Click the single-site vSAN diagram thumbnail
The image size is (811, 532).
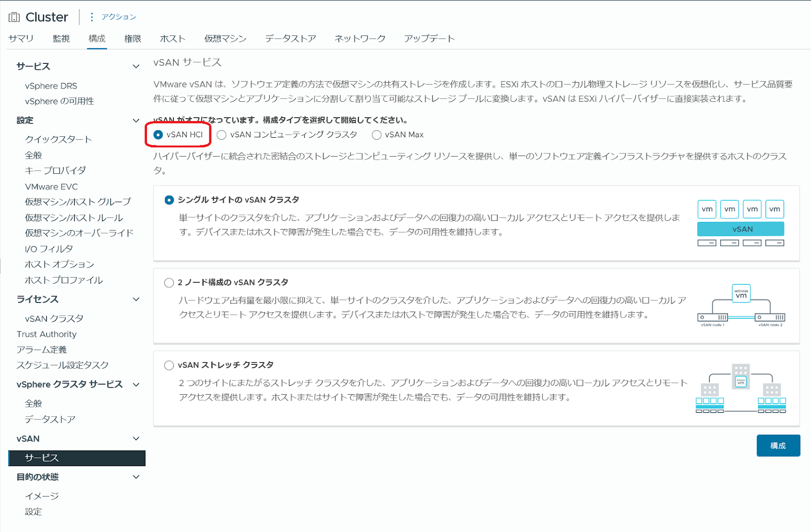click(741, 223)
